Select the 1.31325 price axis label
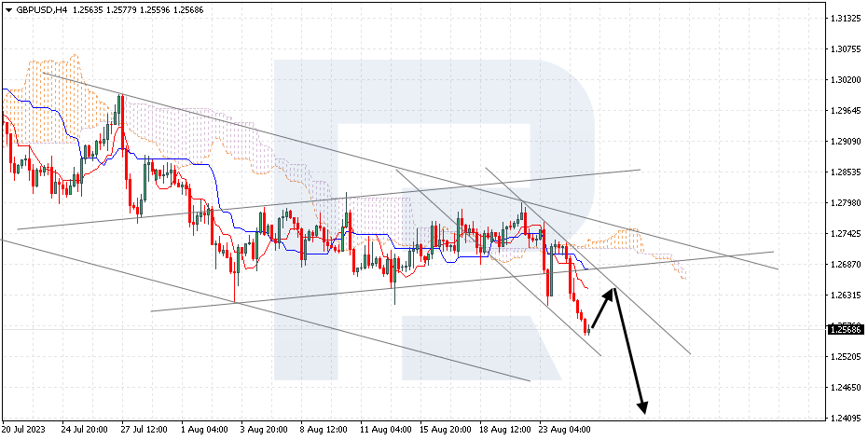868x440 pixels. (x=844, y=19)
